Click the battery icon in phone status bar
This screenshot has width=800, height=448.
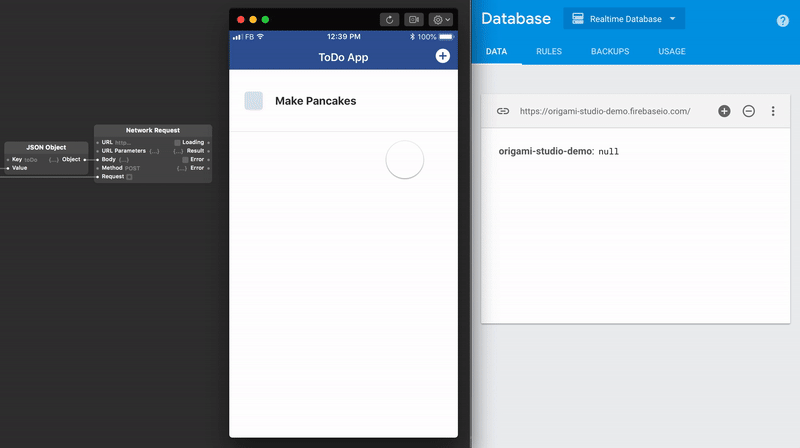click(446, 37)
